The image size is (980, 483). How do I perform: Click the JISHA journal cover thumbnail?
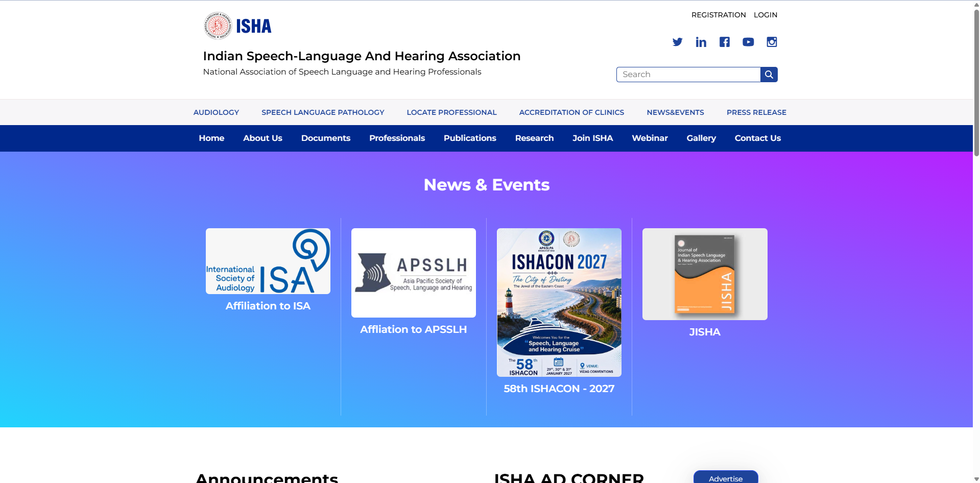click(705, 274)
